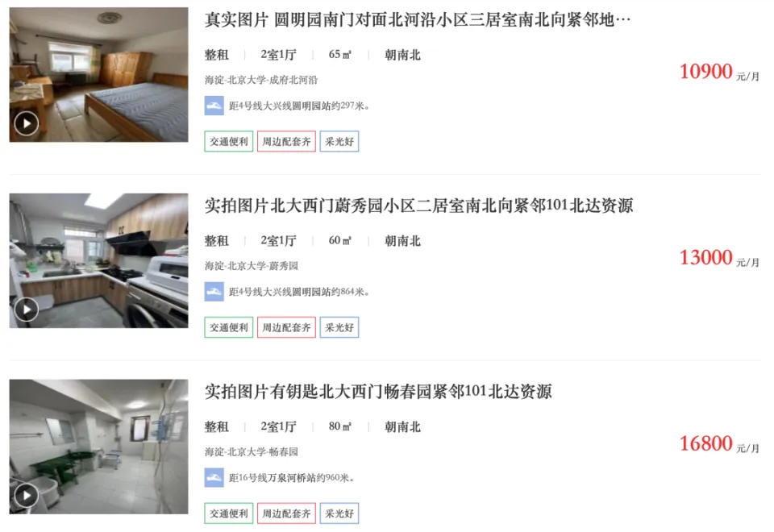The height and width of the screenshot is (532, 774).
Task: Play video on the 畅春园 bathroom listing
Action: pos(26,496)
